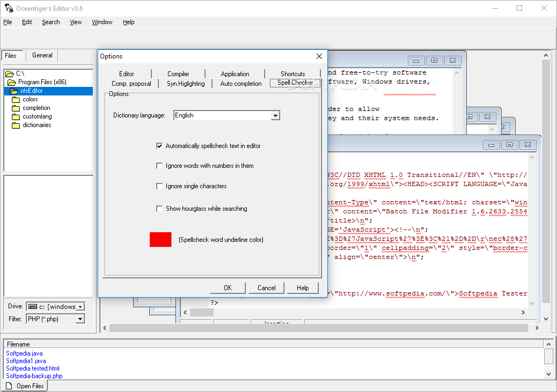This screenshot has width=557, height=392.
Task: Switch to the Compiler tab
Action: [178, 74]
